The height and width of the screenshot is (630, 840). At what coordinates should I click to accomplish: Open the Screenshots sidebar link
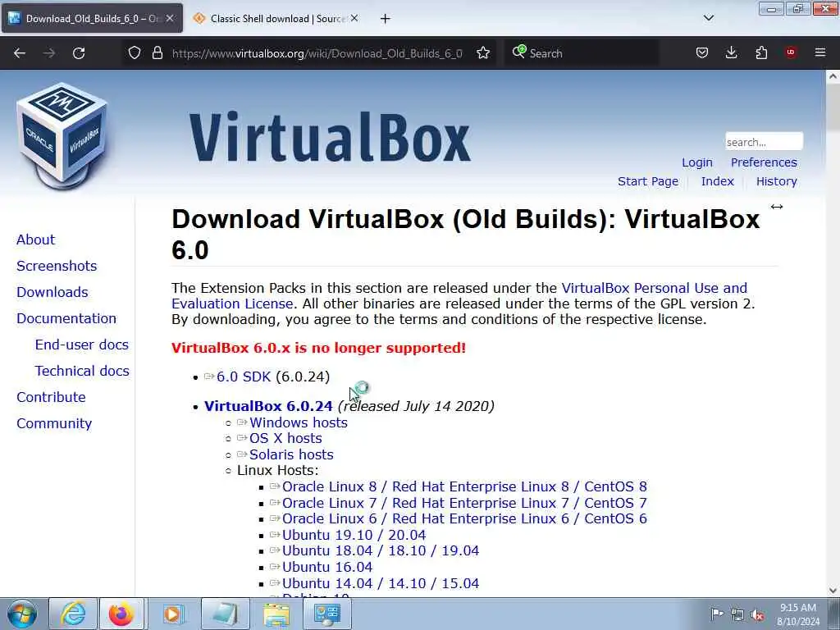[x=57, y=266]
